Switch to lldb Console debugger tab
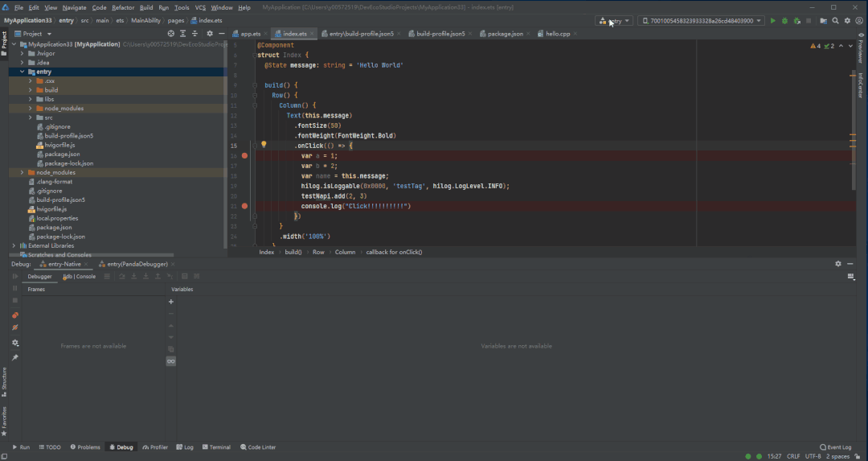The image size is (868, 461). coord(79,277)
